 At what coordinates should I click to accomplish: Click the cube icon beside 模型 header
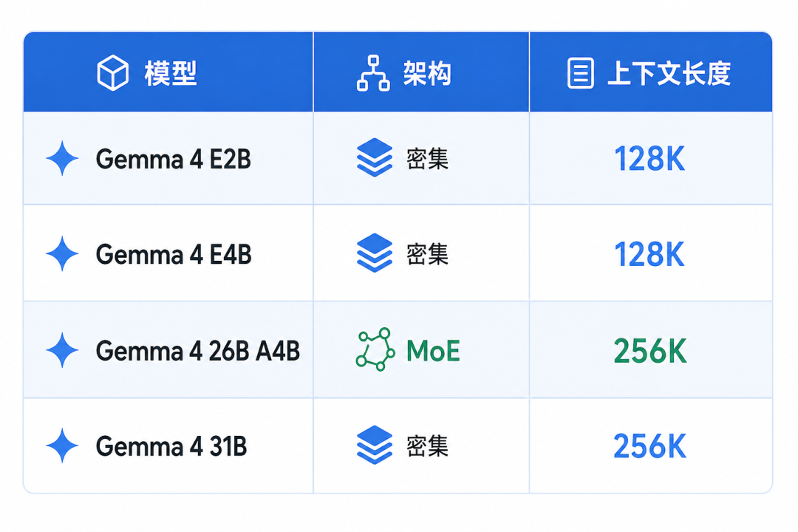coord(112,73)
